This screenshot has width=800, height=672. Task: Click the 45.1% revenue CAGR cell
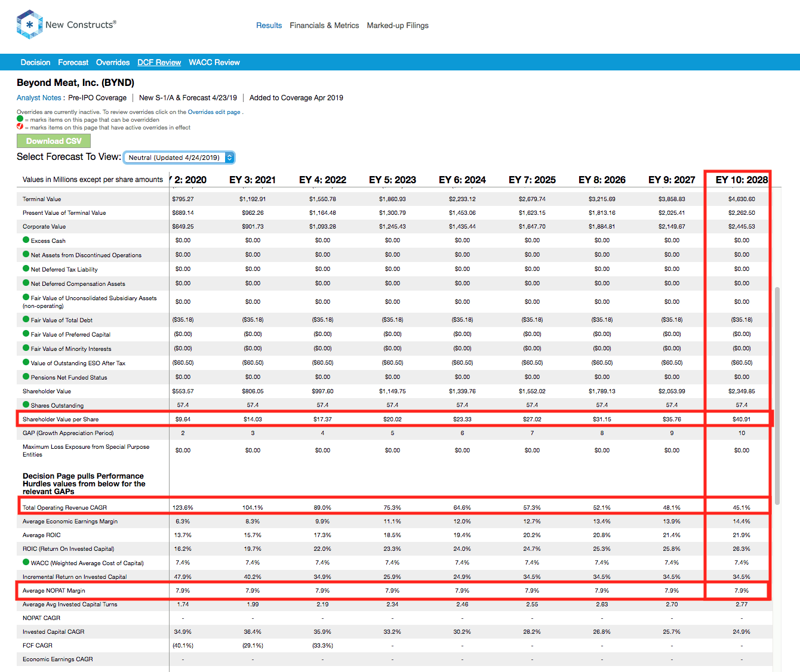(x=741, y=507)
